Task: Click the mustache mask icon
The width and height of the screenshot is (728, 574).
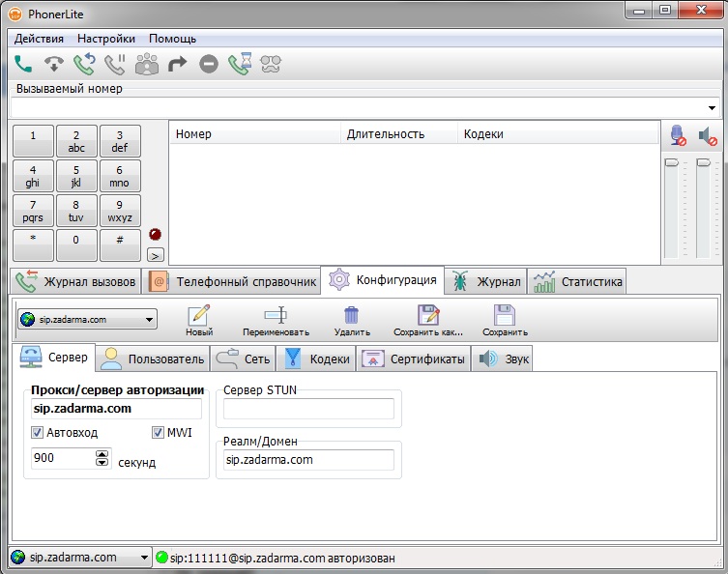Action: pyautogui.click(x=271, y=64)
